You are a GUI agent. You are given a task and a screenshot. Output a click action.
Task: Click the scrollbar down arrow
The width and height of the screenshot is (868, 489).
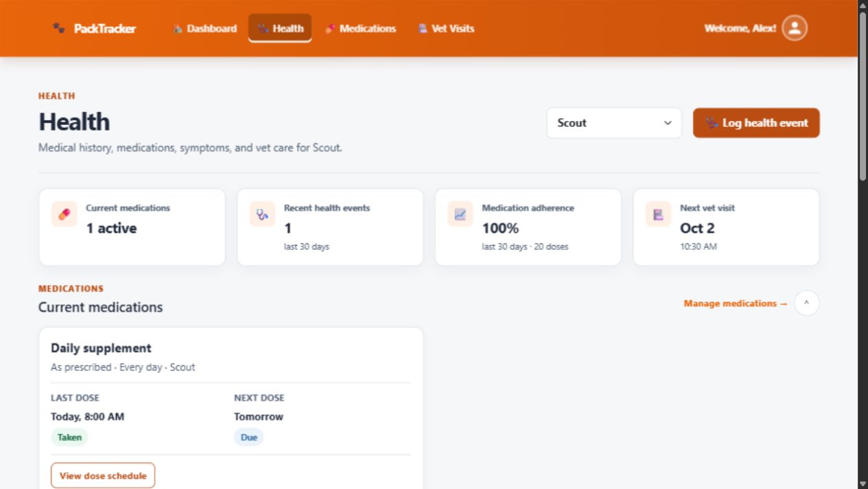[x=863, y=484]
